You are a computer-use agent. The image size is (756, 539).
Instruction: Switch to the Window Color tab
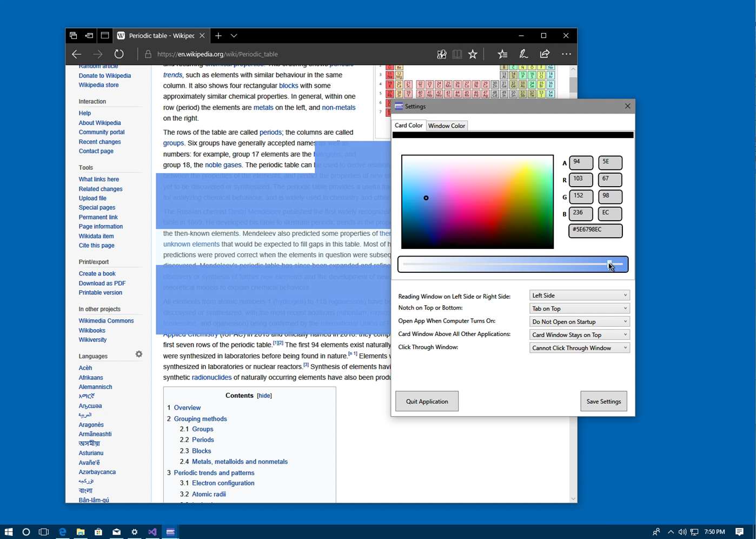(x=447, y=126)
